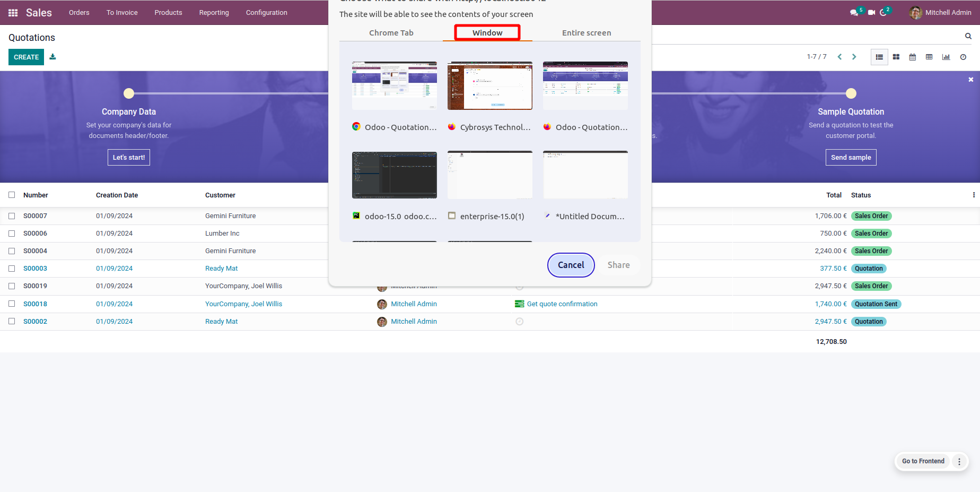Click Mitchell Admin avatar in S00002 row
Screen dimensions: 980x492
click(382, 322)
